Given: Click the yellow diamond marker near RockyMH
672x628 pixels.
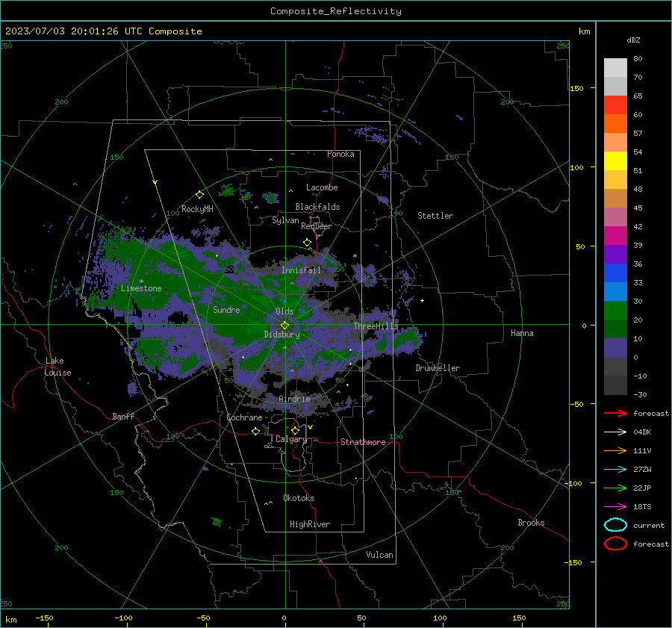Looking at the screenshot, I should pyautogui.click(x=199, y=195).
